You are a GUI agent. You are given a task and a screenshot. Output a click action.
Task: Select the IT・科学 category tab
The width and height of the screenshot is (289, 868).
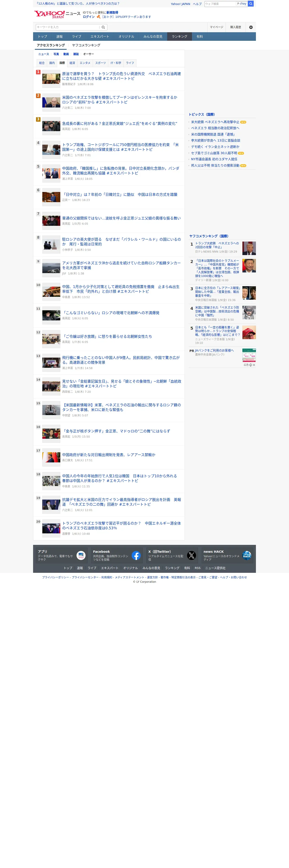point(116,63)
